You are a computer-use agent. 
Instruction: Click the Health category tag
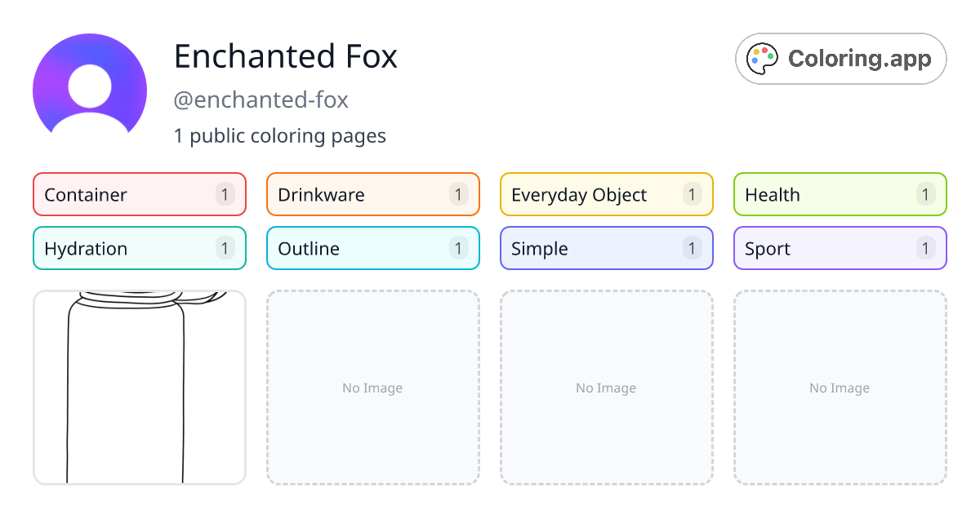[x=840, y=194]
